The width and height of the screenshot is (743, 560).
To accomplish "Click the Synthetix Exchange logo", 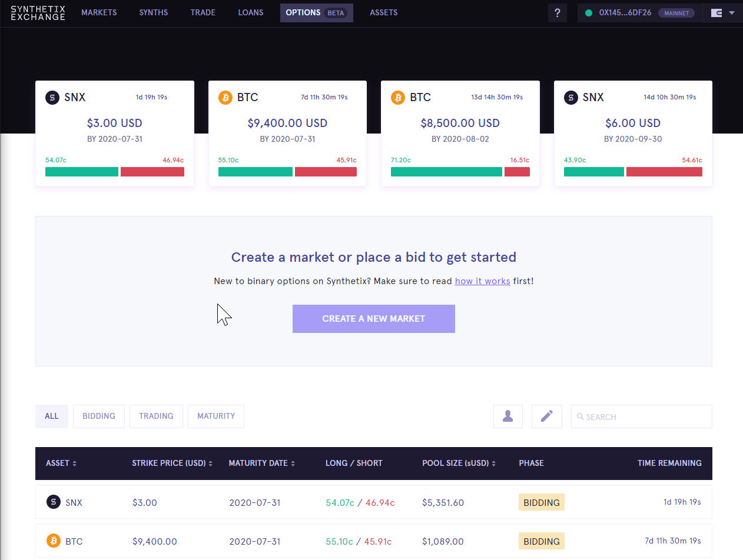I will point(38,13).
